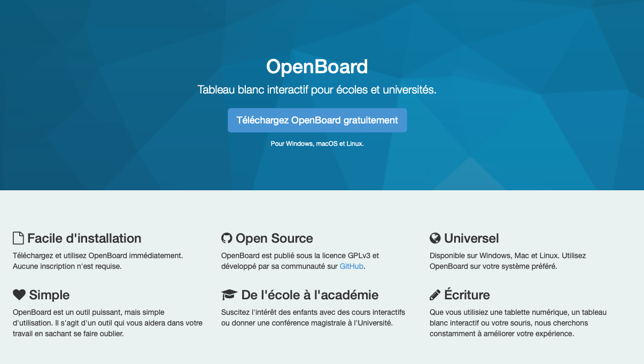Screen dimensions: 644x364
Task: Select the OpenBoard main title
Action: 317,67
